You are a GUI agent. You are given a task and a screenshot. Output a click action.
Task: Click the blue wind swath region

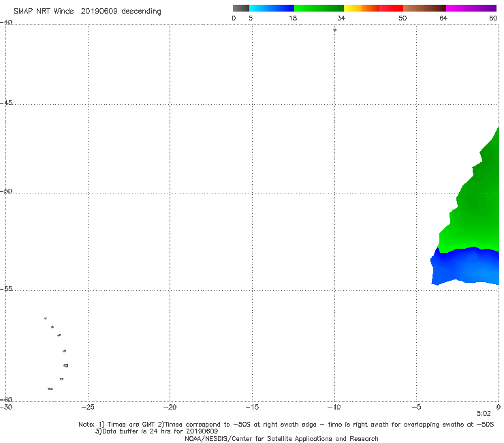(x=466, y=267)
